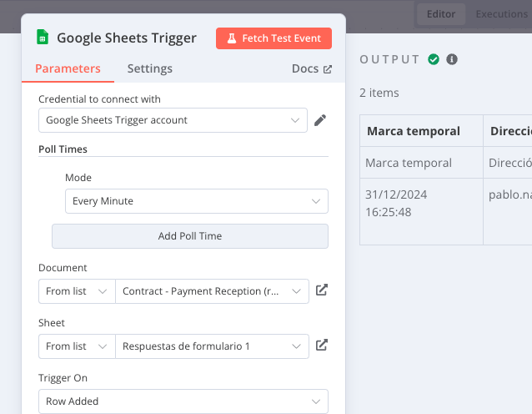Click the 31/12/2024 16:25:48 cell
The width and height of the screenshot is (532, 414).
coord(421,211)
